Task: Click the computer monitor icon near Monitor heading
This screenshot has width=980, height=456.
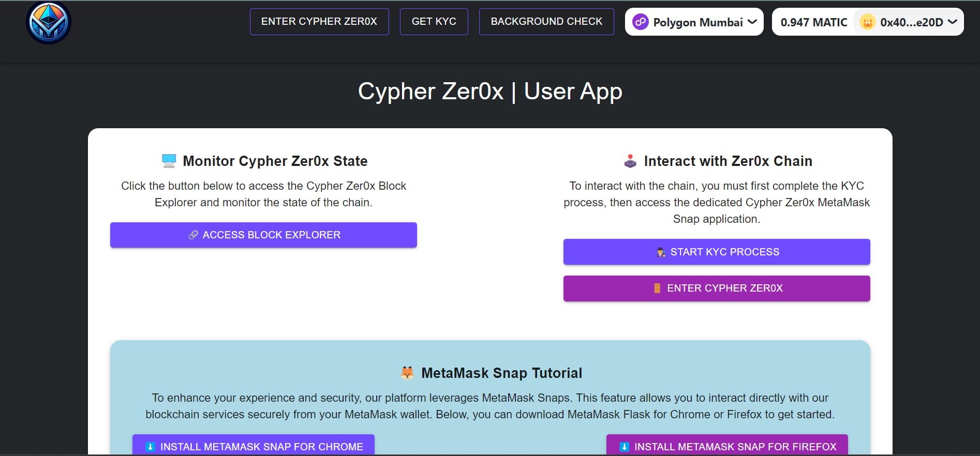Action: [169, 161]
